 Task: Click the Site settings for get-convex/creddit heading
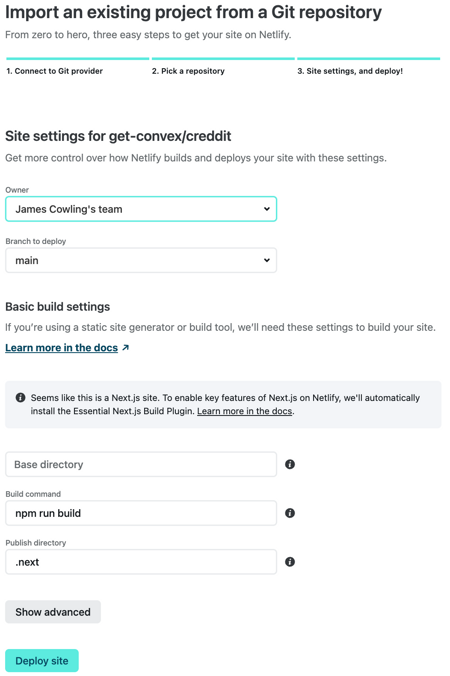click(118, 136)
